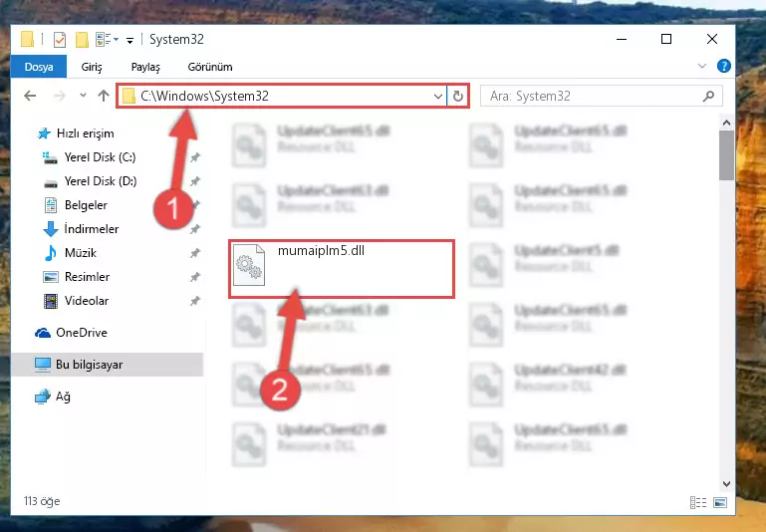Open the address bar history dropdown
Image resolution: width=766 pixels, height=532 pixels.
(x=437, y=97)
